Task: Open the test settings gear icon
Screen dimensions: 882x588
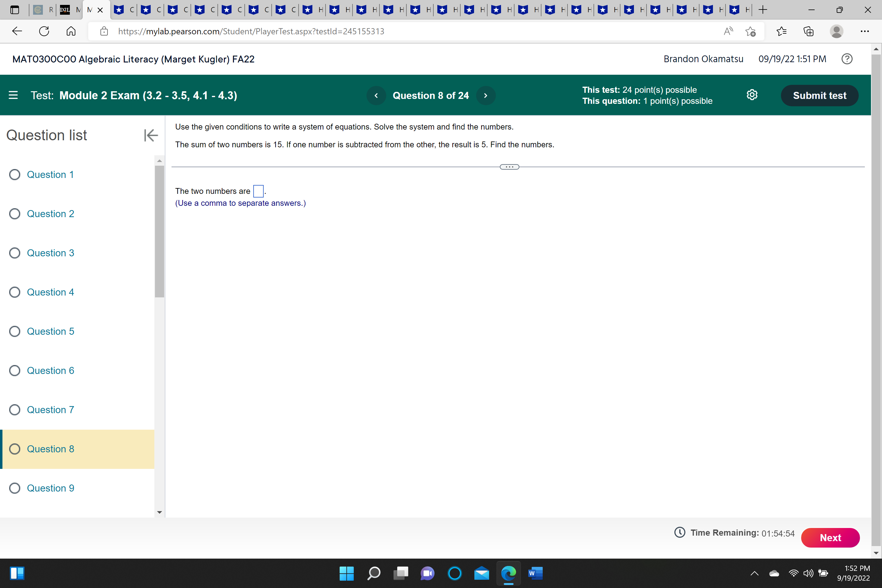Action: 752,95
